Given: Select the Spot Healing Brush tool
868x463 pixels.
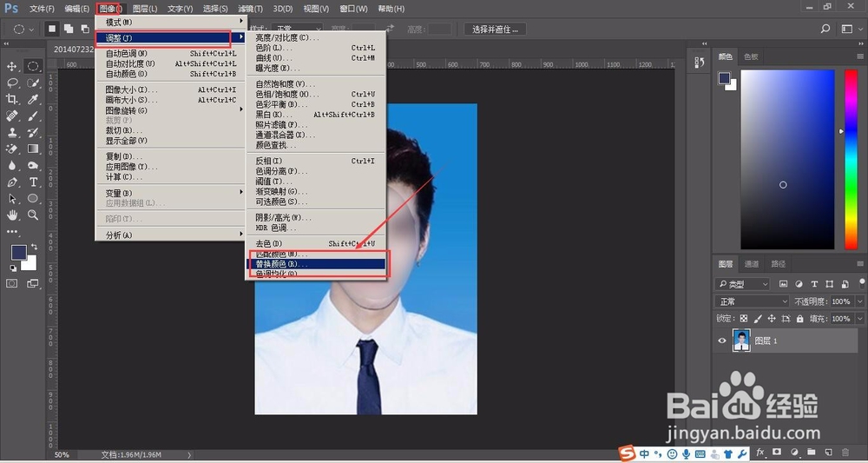Looking at the screenshot, I should tap(11, 116).
